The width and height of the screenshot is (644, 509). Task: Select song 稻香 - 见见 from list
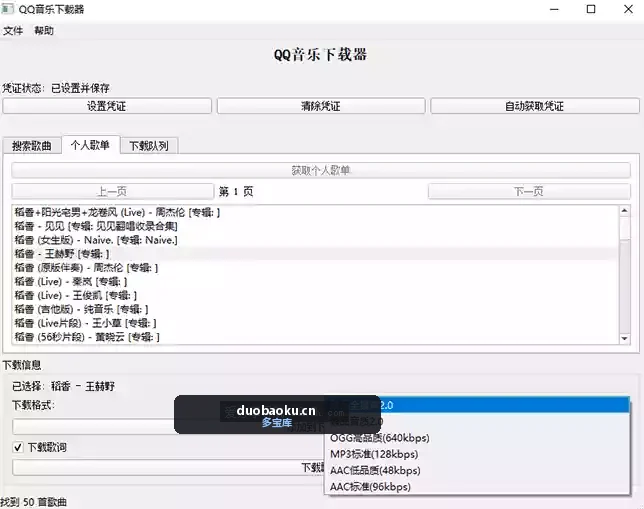tap(315, 226)
